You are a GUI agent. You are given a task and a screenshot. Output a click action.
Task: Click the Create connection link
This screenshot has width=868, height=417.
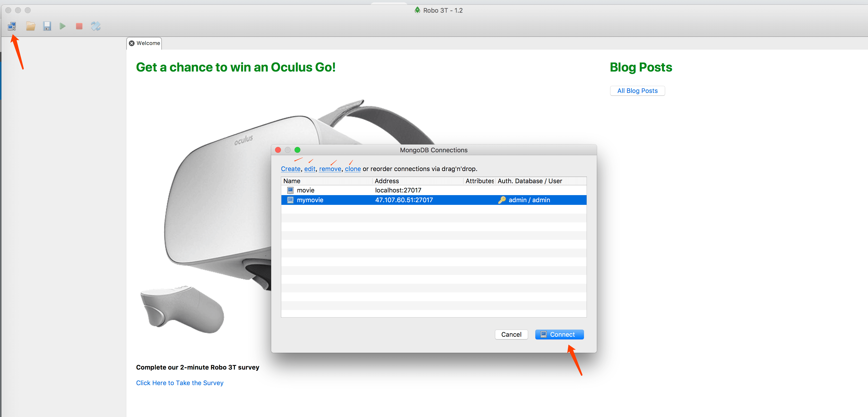tap(290, 169)
